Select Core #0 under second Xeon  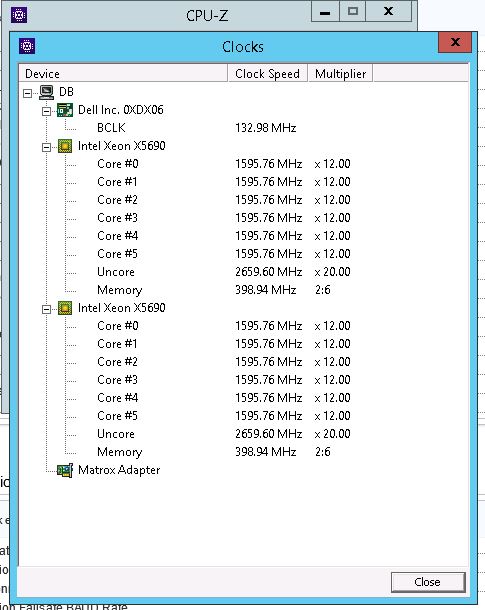pyautogui.click(x=118, y=326)
